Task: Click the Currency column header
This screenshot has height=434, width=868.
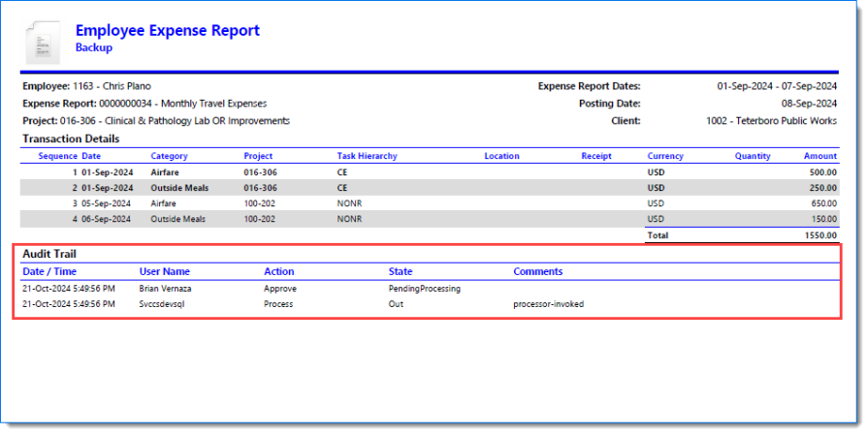Action: point(664,156)
